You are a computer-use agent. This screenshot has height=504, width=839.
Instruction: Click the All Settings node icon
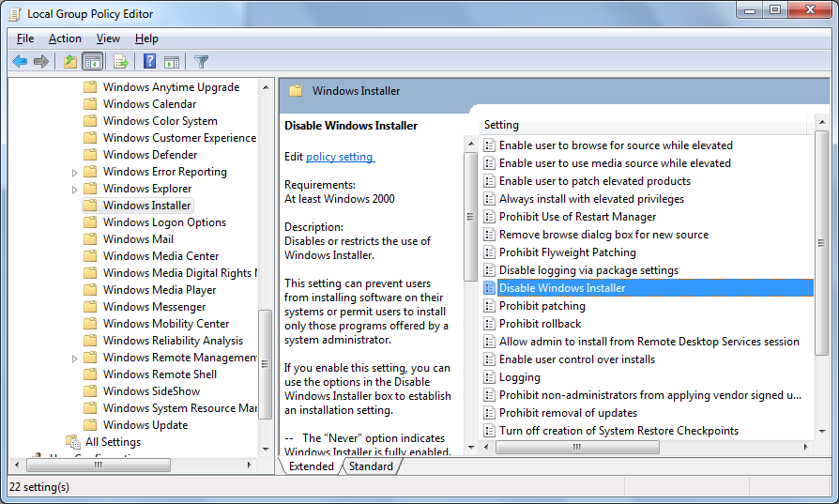73,442
